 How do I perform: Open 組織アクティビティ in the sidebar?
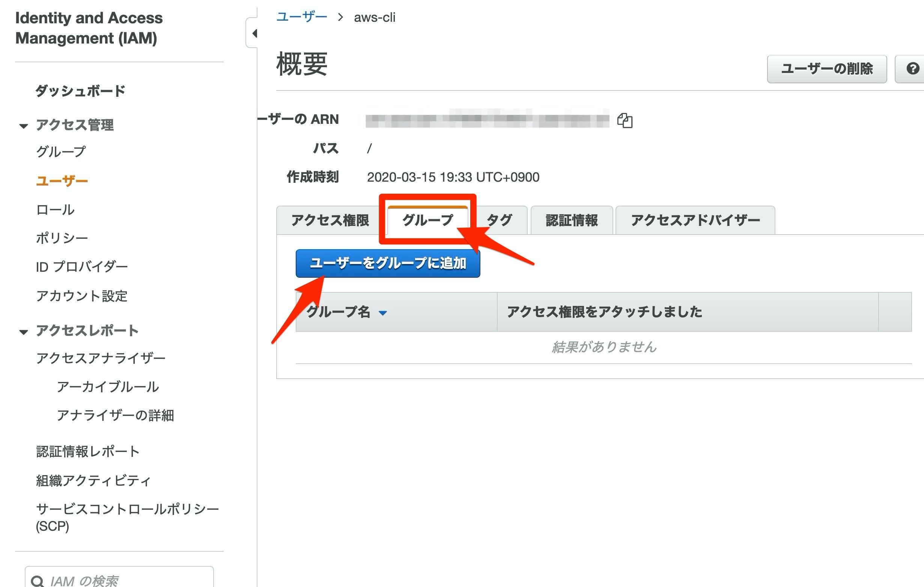(93, 480)
